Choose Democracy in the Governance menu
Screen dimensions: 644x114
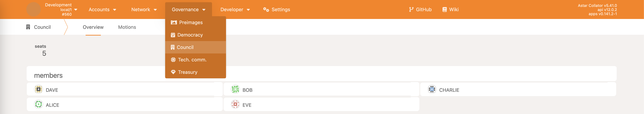190,35
